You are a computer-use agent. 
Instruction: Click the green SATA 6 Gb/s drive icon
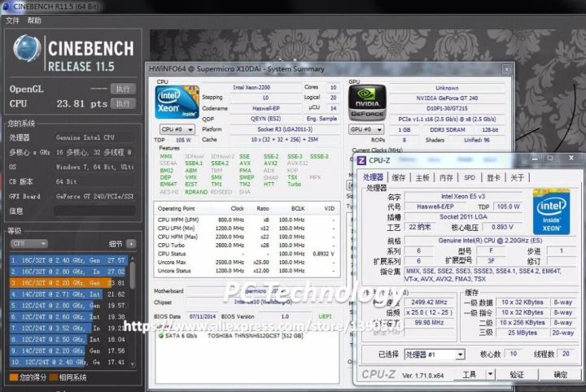162,335
